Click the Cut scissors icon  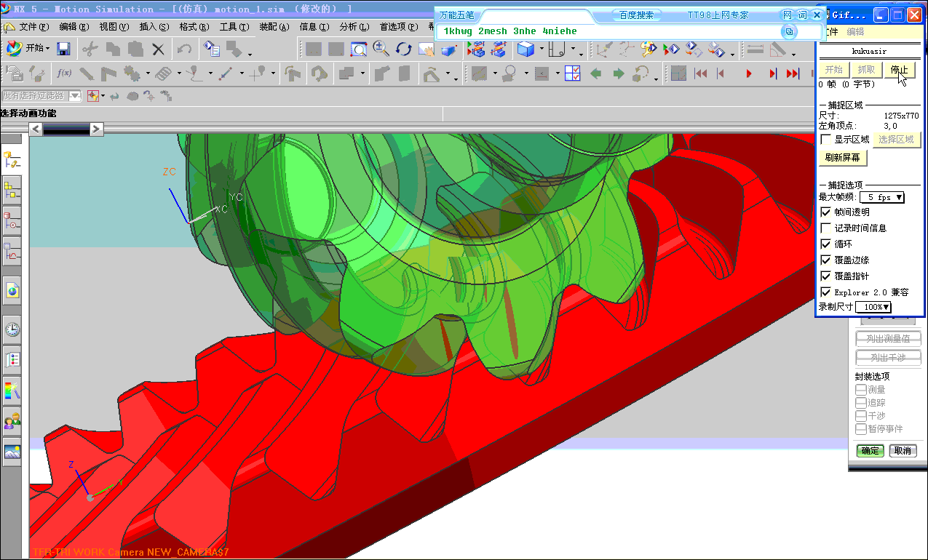(90, 49)
